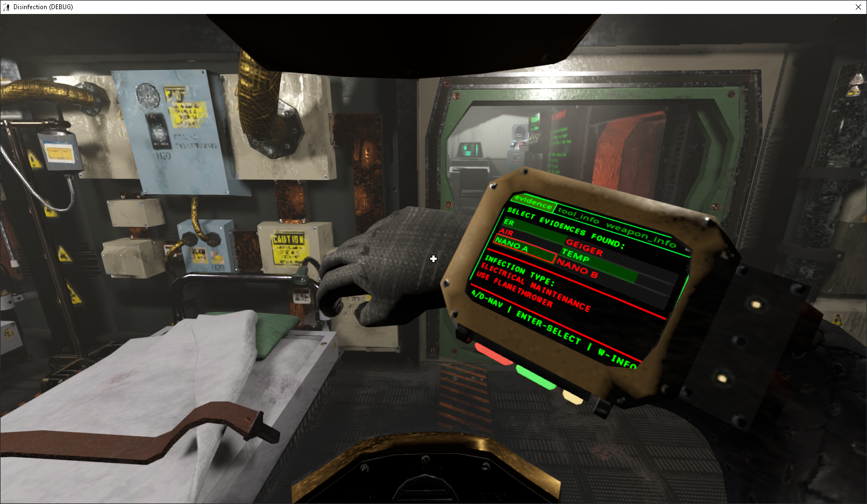Click the SELECT EVIDENCES FOUND heading

point(565,228)
